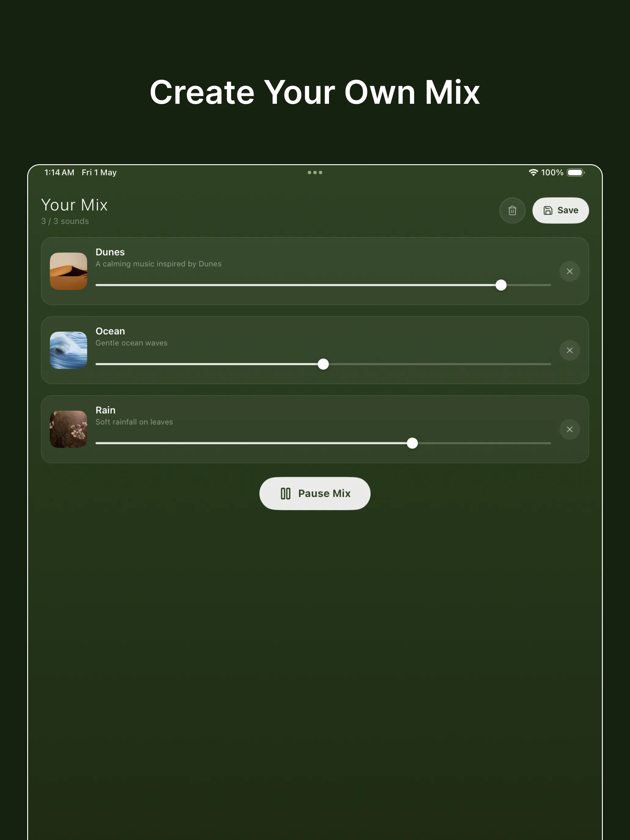
Task: Tap the Wi-Fi status icon
Action: [533, 172]
